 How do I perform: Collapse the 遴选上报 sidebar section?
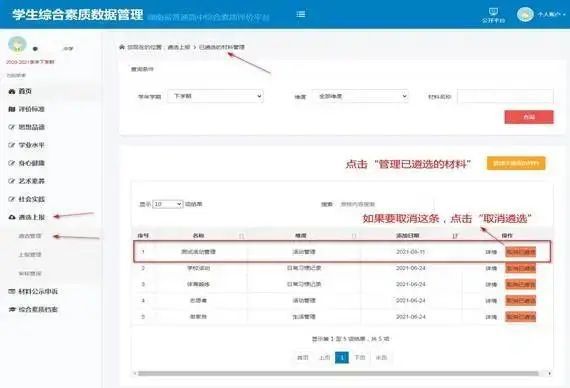point(32,217)
